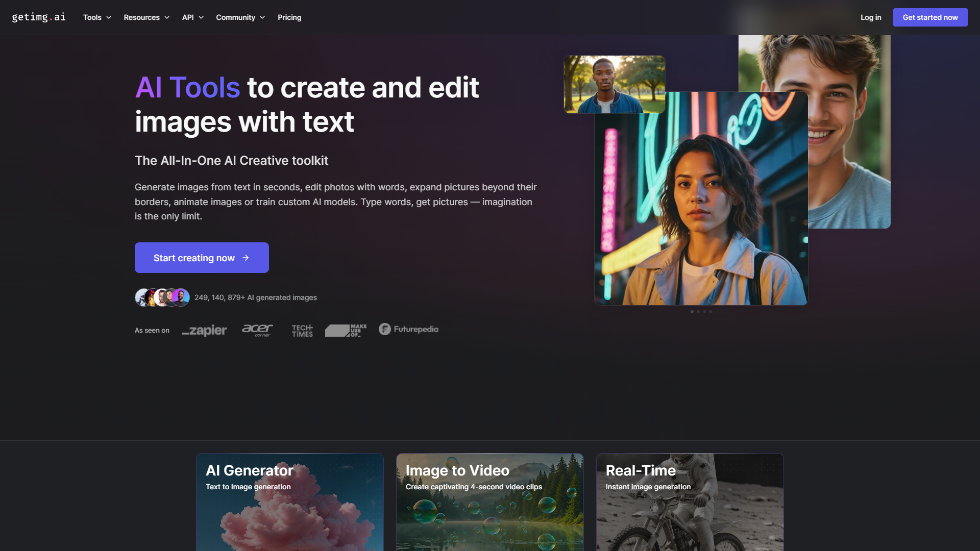980x551 pixels.
Task: Expand the API dropdown
Action: point(192,17)
